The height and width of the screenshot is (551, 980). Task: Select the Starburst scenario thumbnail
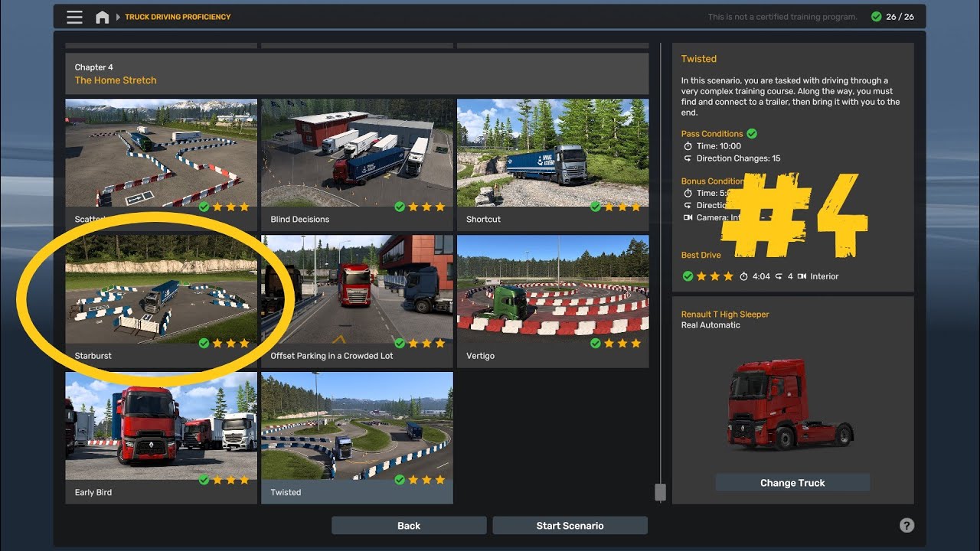coord(161,289)
